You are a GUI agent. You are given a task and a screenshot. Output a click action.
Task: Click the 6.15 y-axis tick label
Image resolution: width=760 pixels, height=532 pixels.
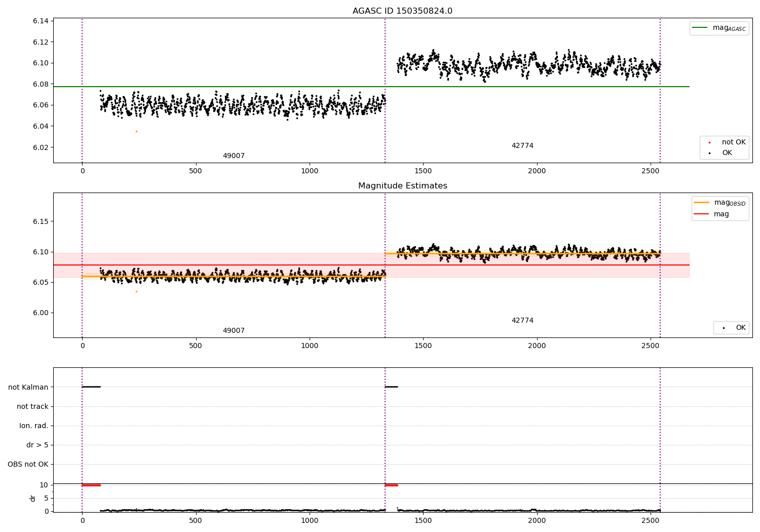[41, 221]
